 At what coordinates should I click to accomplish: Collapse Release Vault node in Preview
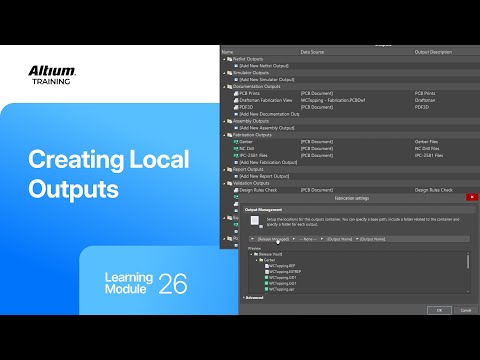click(252, 254)
